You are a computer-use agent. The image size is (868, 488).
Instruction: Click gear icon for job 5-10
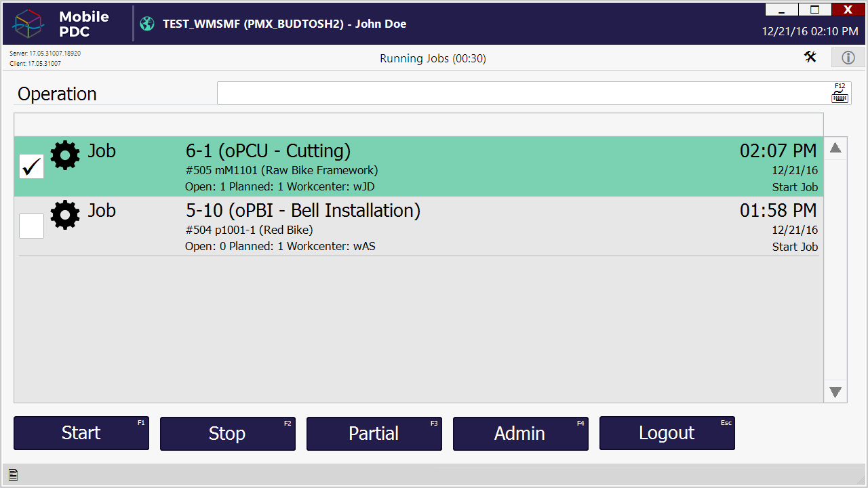65,215
